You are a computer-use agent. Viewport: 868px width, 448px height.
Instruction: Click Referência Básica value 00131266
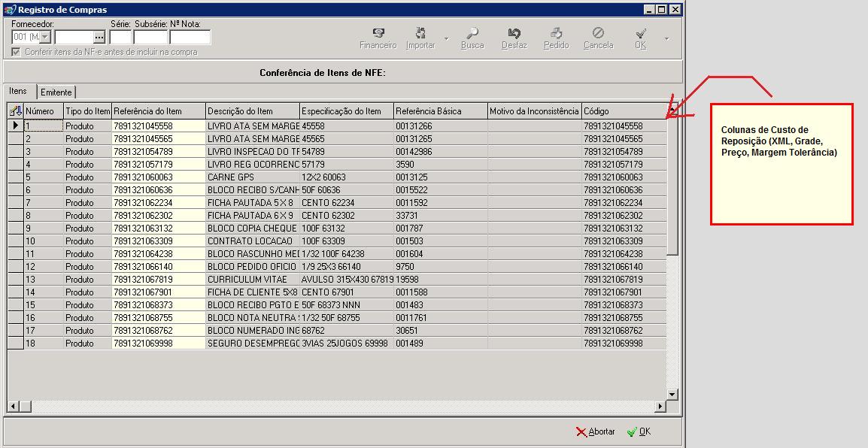point(441,126)
